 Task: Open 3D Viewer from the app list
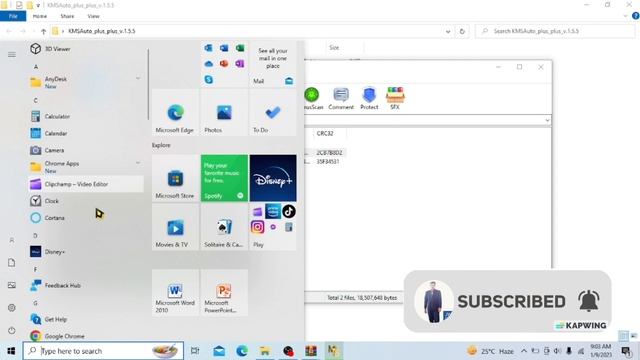pos(86,49)
